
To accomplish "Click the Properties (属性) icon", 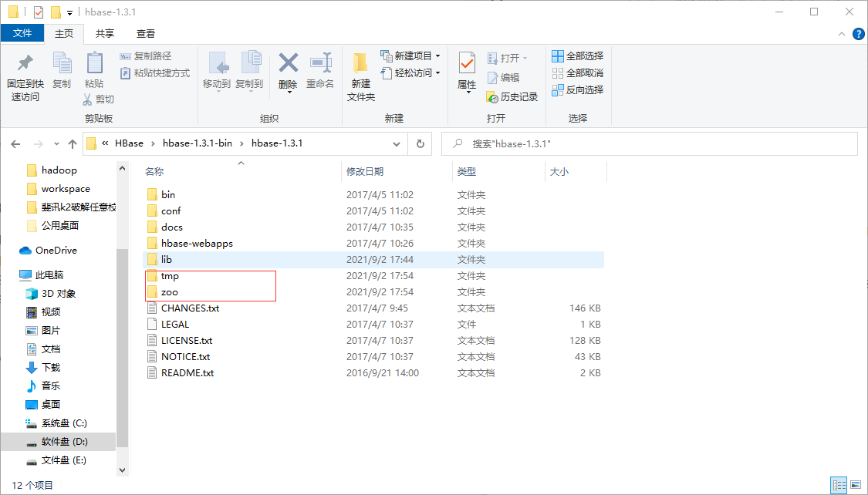I will pyautogui.click(x=467, y=63).
